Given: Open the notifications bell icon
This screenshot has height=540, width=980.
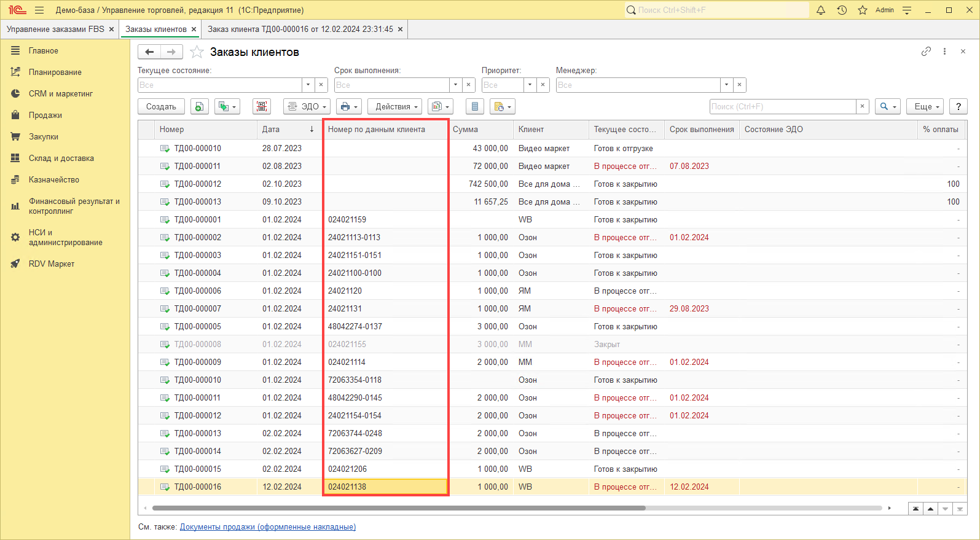Looking at the screenshot, I should click(821, 10).
